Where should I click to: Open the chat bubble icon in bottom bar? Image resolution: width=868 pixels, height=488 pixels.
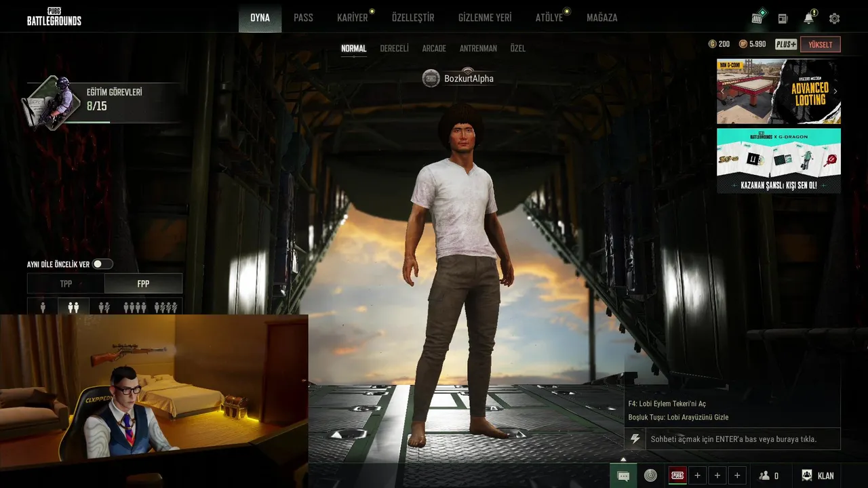(x=623, y=476)
